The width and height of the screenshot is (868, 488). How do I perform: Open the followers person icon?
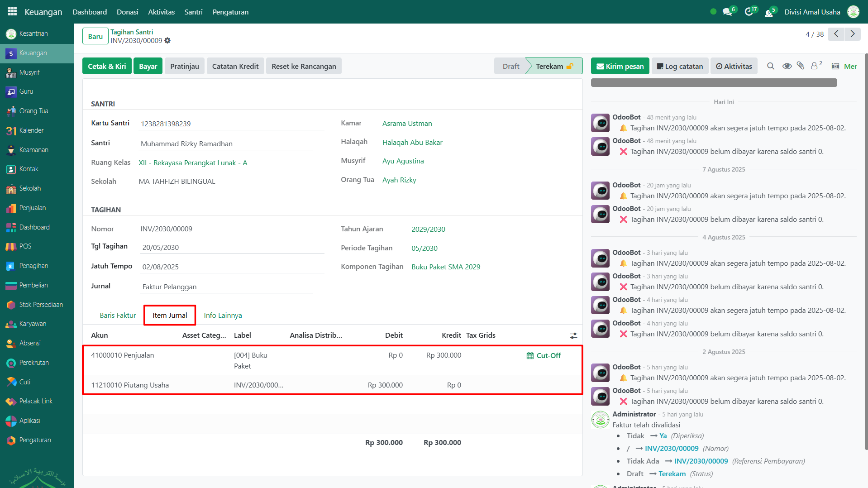[x=815, y=66]
